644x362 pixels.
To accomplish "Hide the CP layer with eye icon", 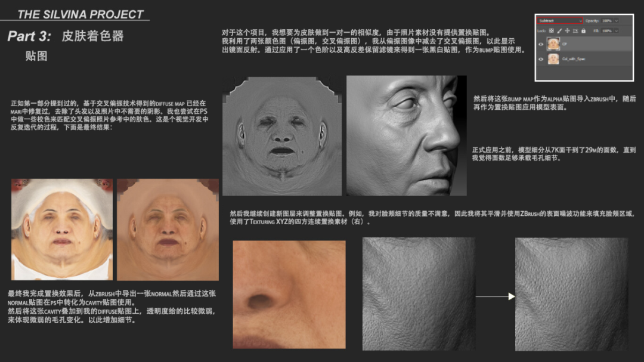I will click(541, 44).
